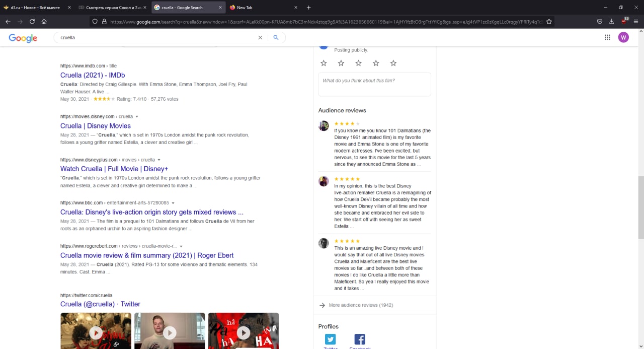Image resolution: width=644 pixels, height=349 pixels.
Task: Click the second audience reviewer's avatar
Action: tap(324, 181)
